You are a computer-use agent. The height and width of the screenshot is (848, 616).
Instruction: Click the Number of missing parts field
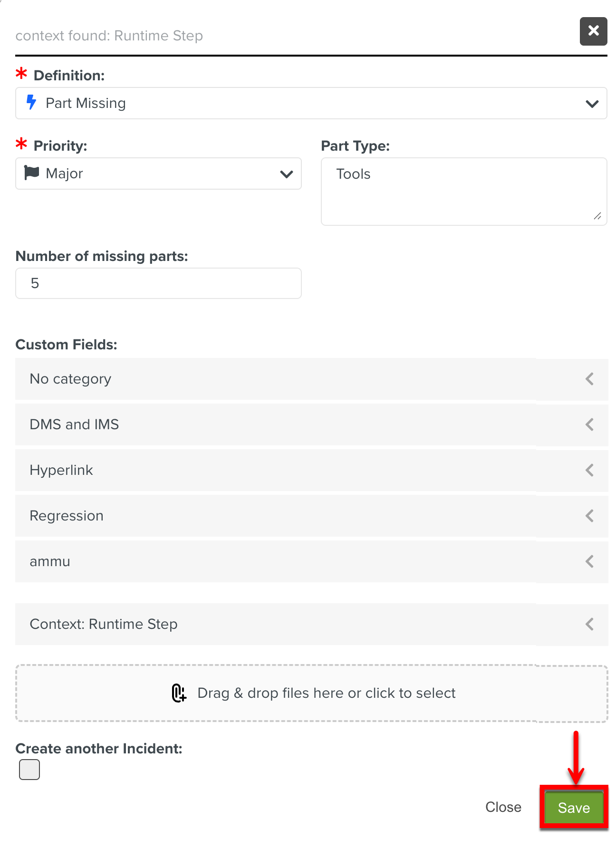[158, 283]
